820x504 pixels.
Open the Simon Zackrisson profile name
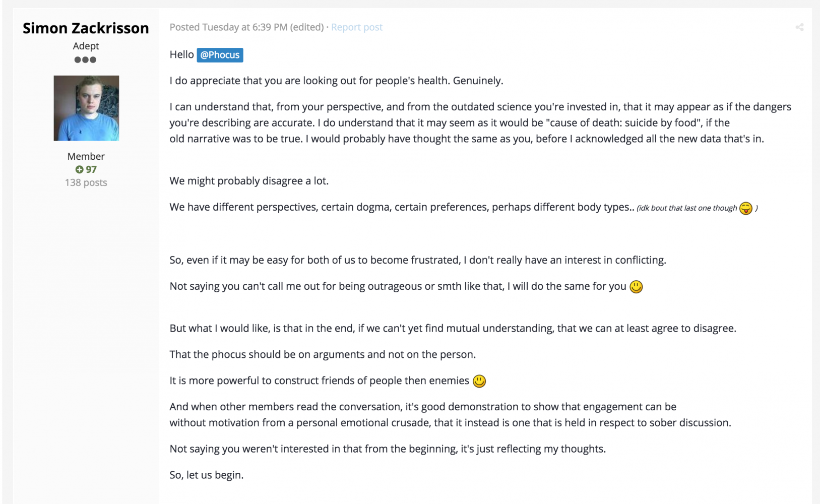click(86, 28)
